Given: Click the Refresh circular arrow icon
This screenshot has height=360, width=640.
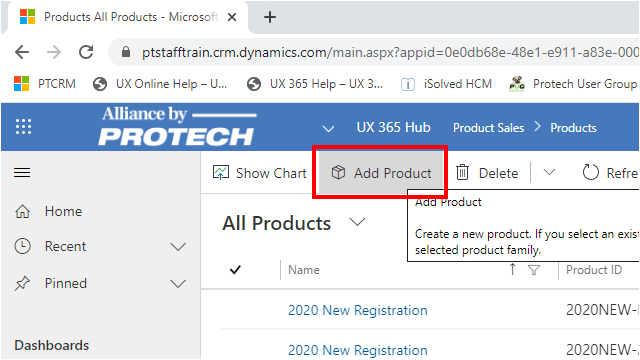Looking at the screenshot, I should tap(590, 173).
